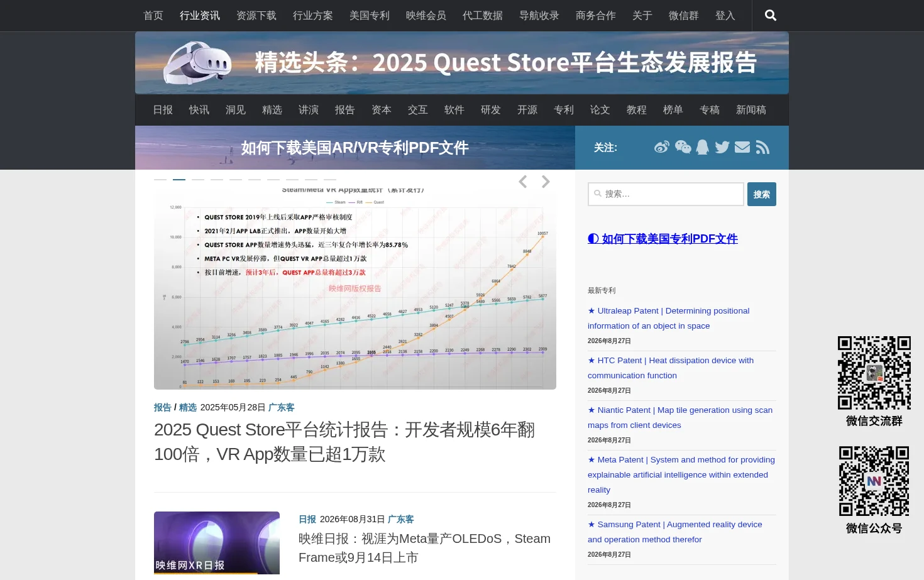The image size is (924, 580).
Task: Open the 行业方案 menu
Action: tap(313, 16)
